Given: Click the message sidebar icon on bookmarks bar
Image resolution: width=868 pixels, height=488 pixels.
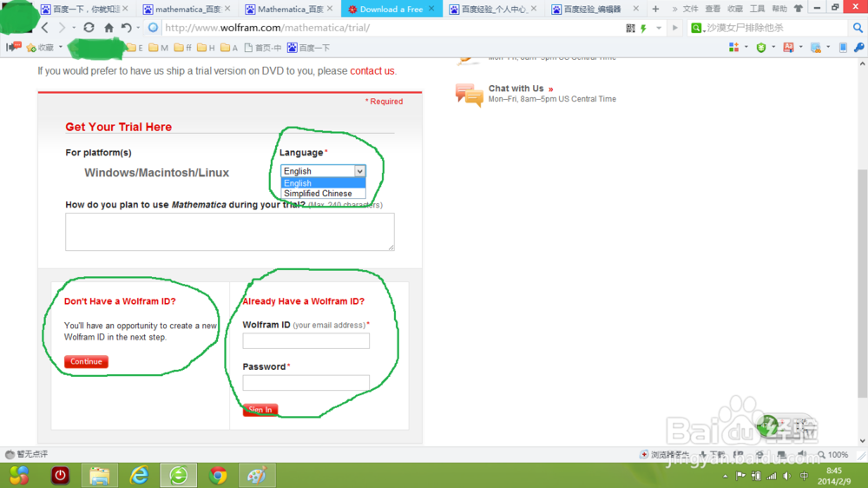Looking at the screenshot, I should tap(13, 47).
